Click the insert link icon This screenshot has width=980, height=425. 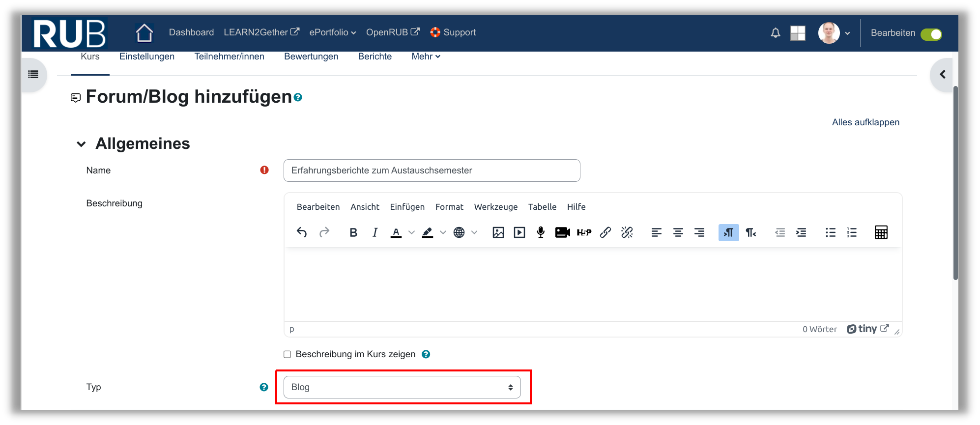pos(605,232)
